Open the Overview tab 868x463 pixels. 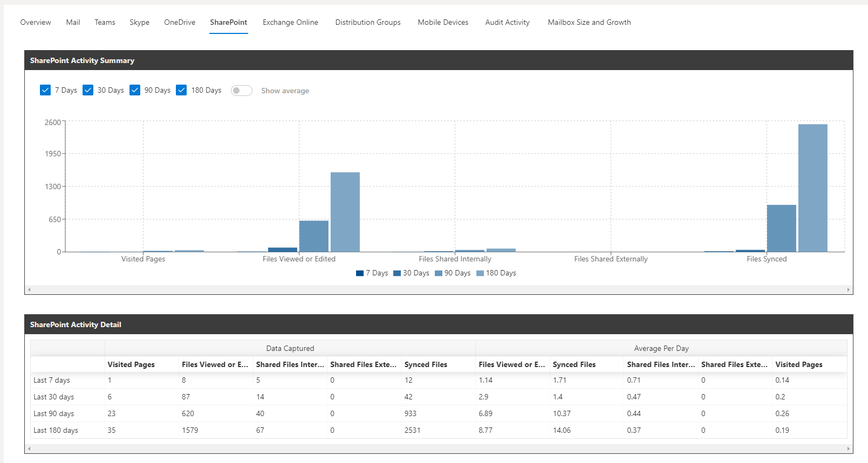click(x=36, y=22)
